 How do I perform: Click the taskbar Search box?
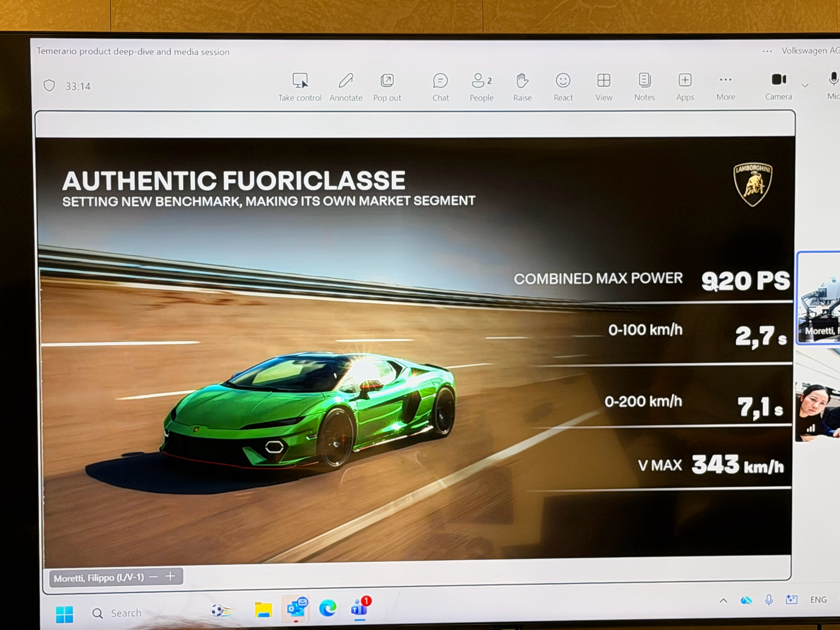coord(118,613)
